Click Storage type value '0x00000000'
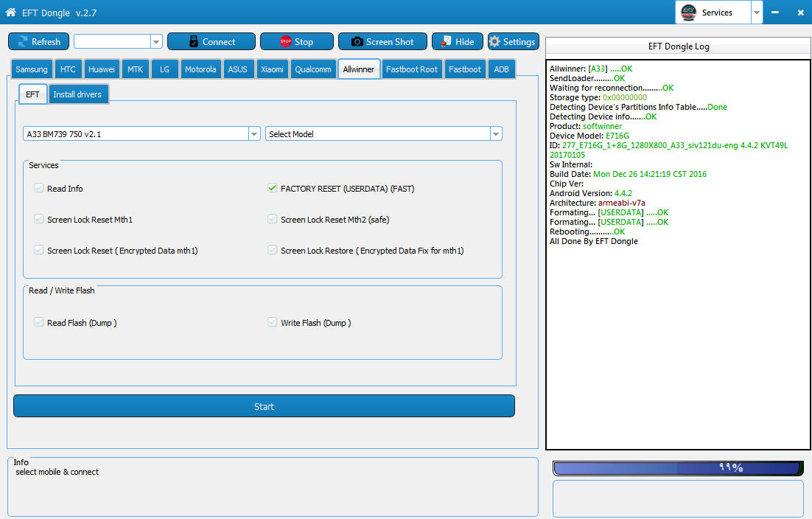Screen dimensions: 812x519 click(625, 97)
